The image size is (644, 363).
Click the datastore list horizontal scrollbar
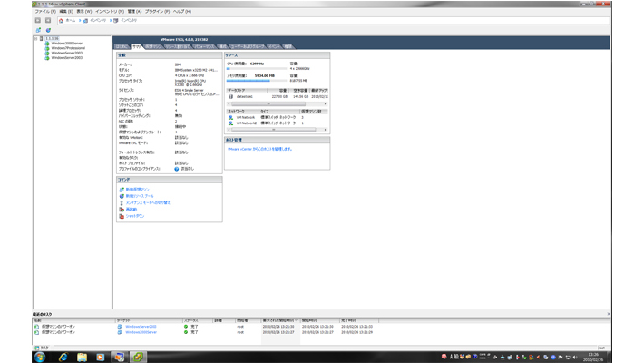point(277,103)
